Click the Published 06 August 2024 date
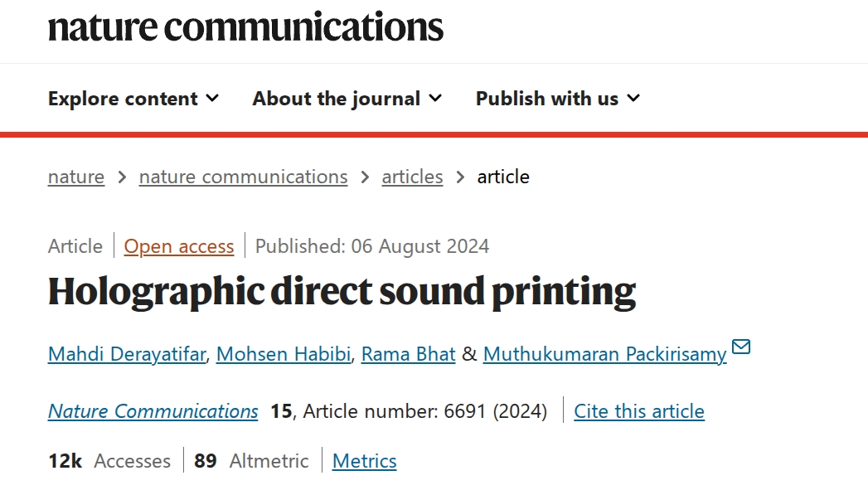Image resolution: width=868 pixels, height=495 pixels. [372, 246]
